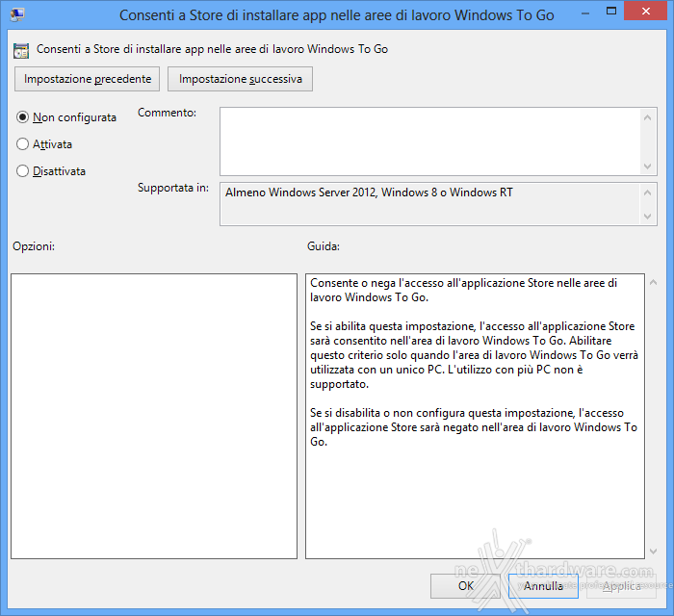Screen dimensions: 674x616
Task: Click the supported versions text Almeno Windows Server 2012
Action: coord(369,192)
